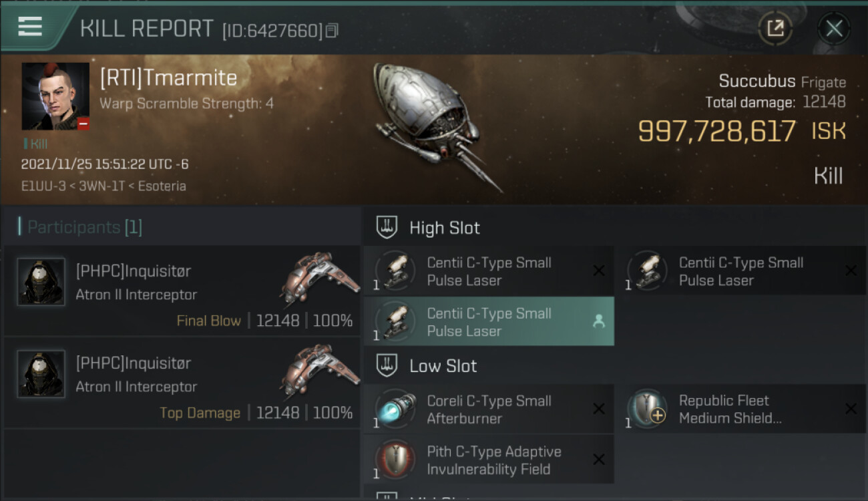Click the pilot icon on highlighted laser
868x501 pixels.
coord(598,321)
